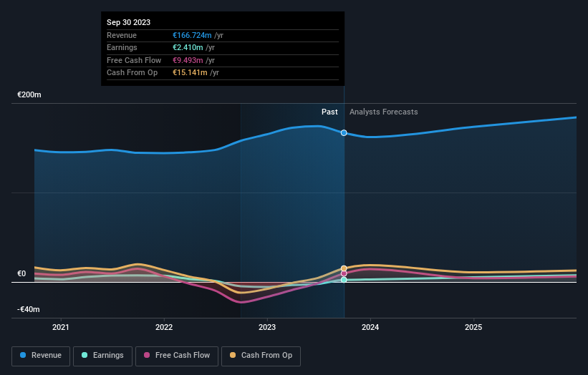Click the 2025 x-axis label

[473, 327]
